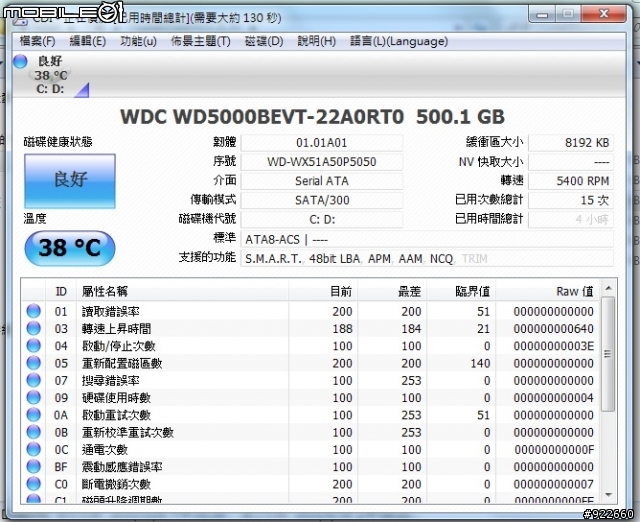Click the power on count value 15 次
This screenshot has height=522, width=640.
point(571,200)
